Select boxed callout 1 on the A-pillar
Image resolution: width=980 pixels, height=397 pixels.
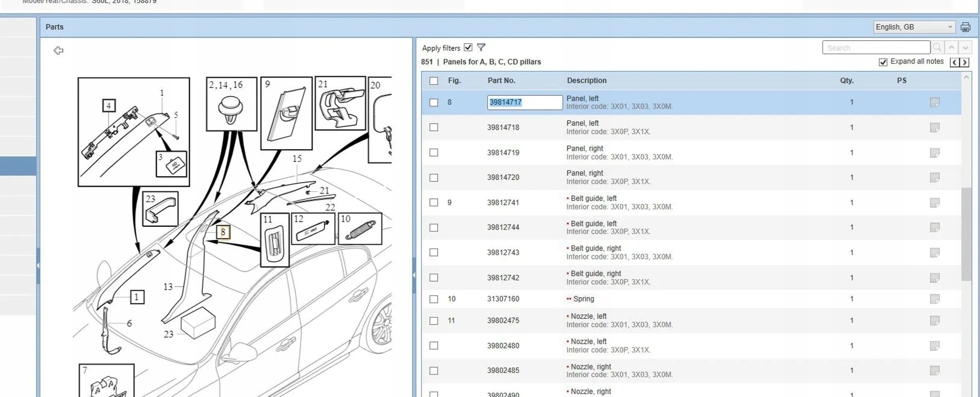[x=137, y=297]
